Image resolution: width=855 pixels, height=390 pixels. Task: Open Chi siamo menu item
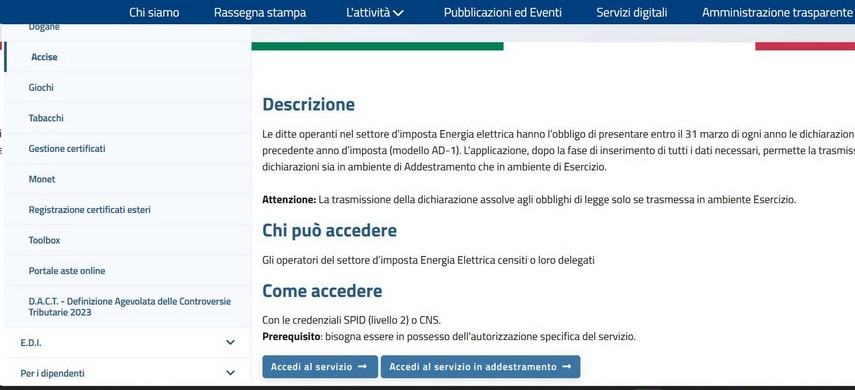[154, 13]
